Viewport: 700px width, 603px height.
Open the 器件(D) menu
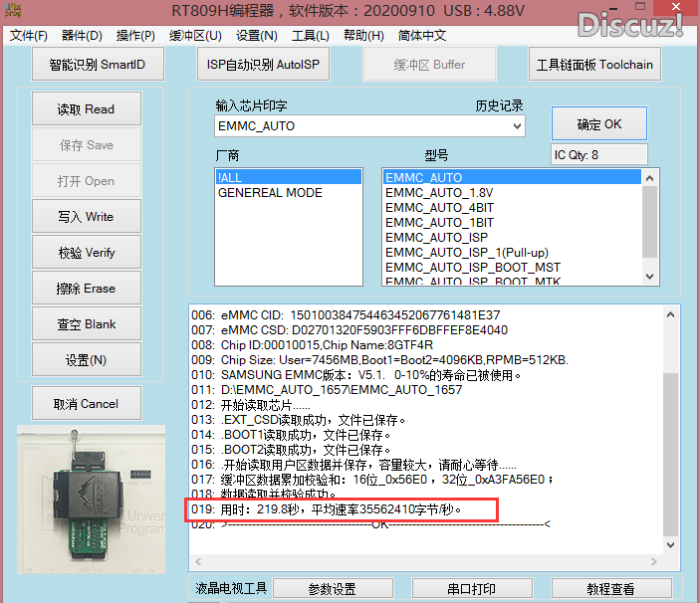82,36
